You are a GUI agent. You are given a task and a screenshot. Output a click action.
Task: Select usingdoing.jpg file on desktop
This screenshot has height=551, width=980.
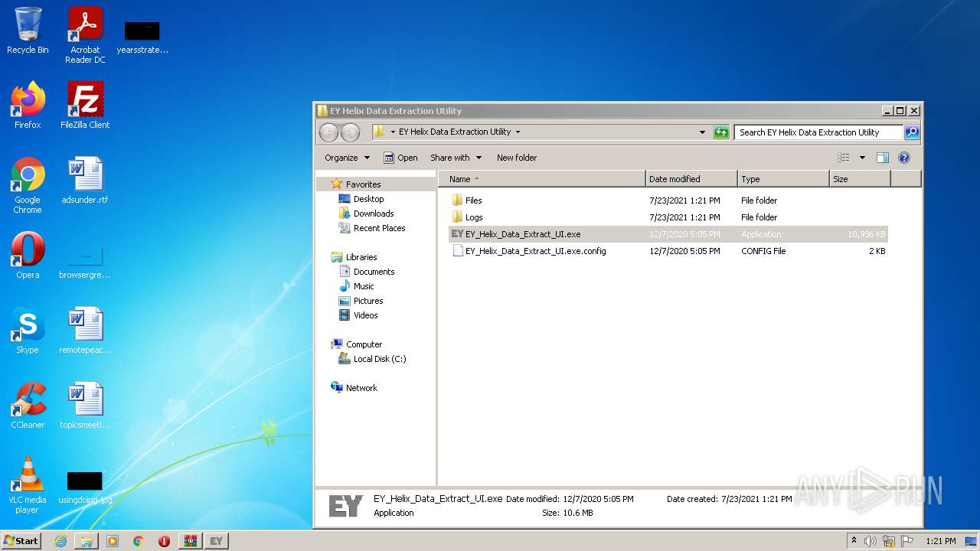(85, 487)
